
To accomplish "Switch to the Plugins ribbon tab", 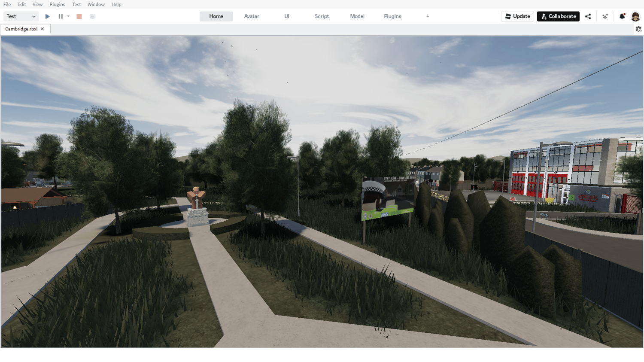I will click(x=392, y=16).
